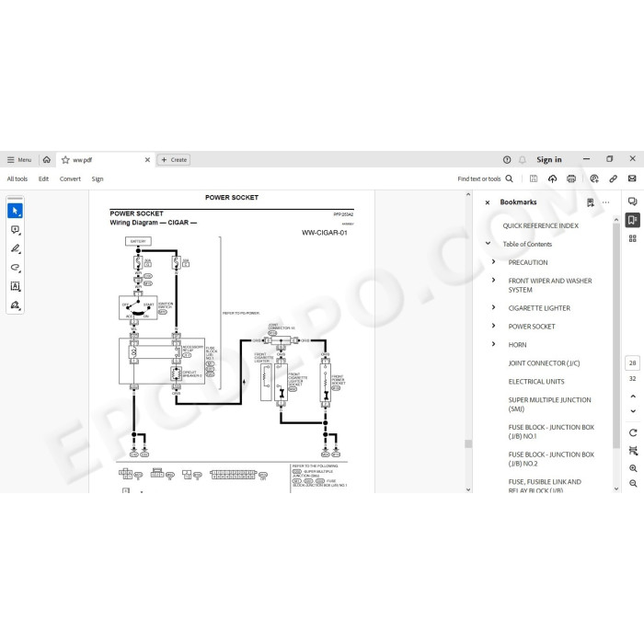Star the ww.pdf document
The width and height of the screenshot is (644, 644).
(x=65, y=160)
